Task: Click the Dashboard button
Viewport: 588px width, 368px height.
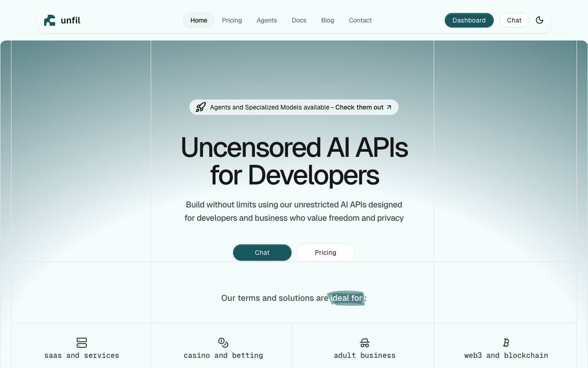Action: [x=469, y=20]
